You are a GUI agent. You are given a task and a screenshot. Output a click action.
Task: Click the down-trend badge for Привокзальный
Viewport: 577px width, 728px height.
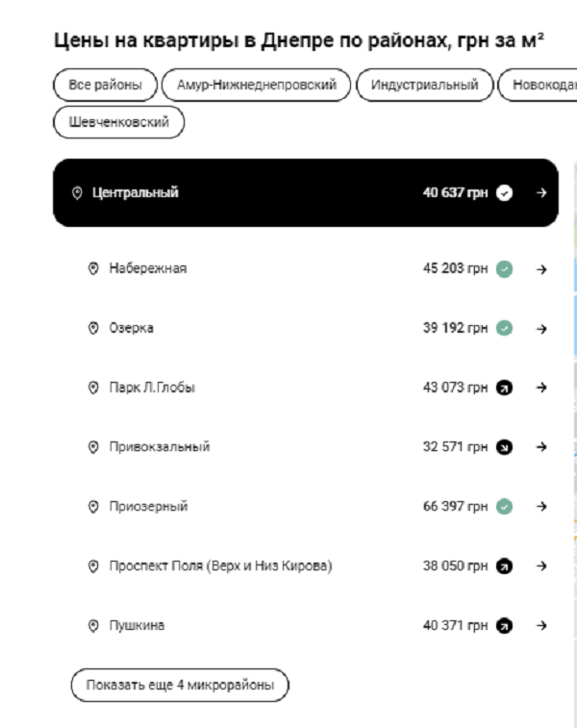coord(504,447)
